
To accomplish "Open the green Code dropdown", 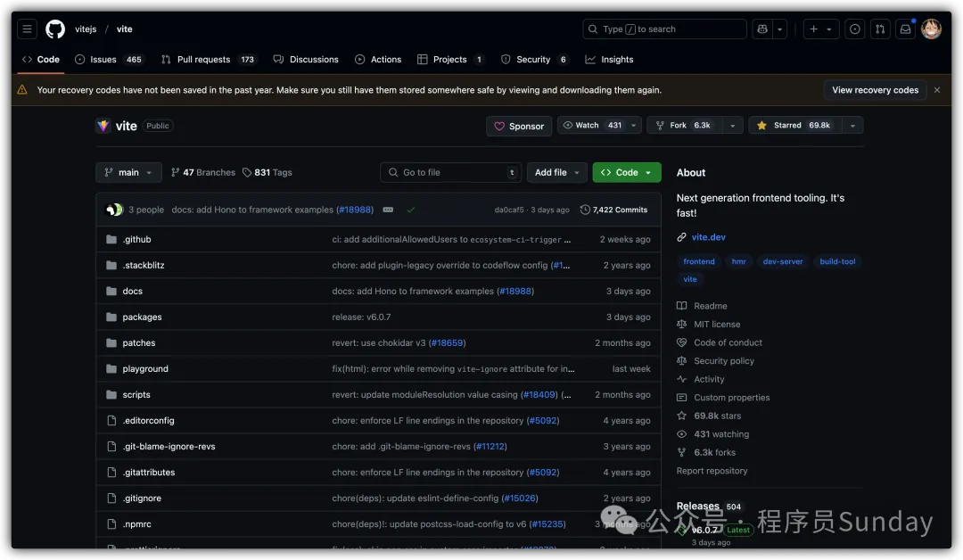I will point(626,173).
